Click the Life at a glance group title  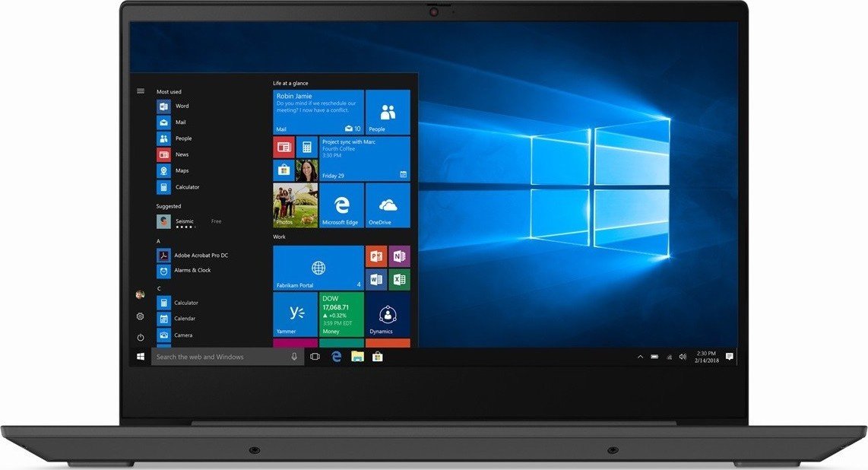(290, 83)
